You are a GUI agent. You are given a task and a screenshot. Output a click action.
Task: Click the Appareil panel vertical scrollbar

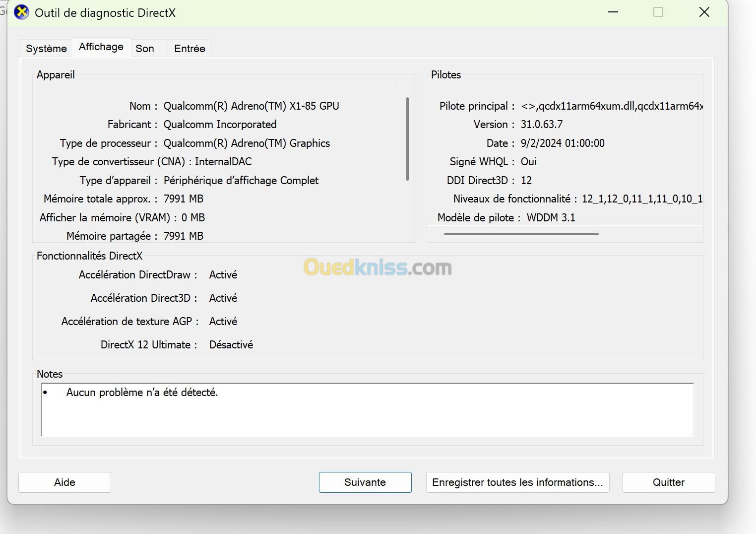(x=407, y=139)
